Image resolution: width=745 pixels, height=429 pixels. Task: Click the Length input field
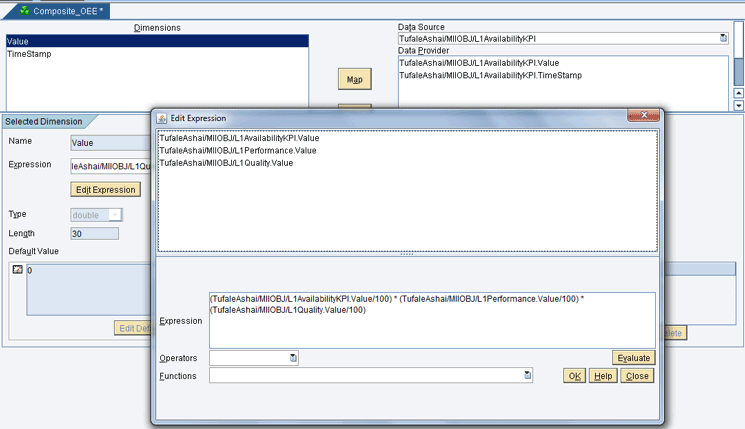[94, 234]
